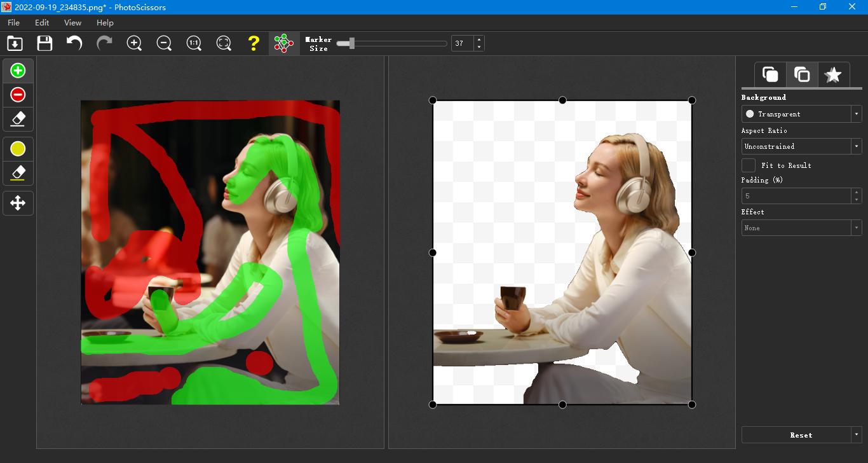Switch to the star effects tab
Image resolution: width=868 pixels, height=463 pixels.
point(834,74)
